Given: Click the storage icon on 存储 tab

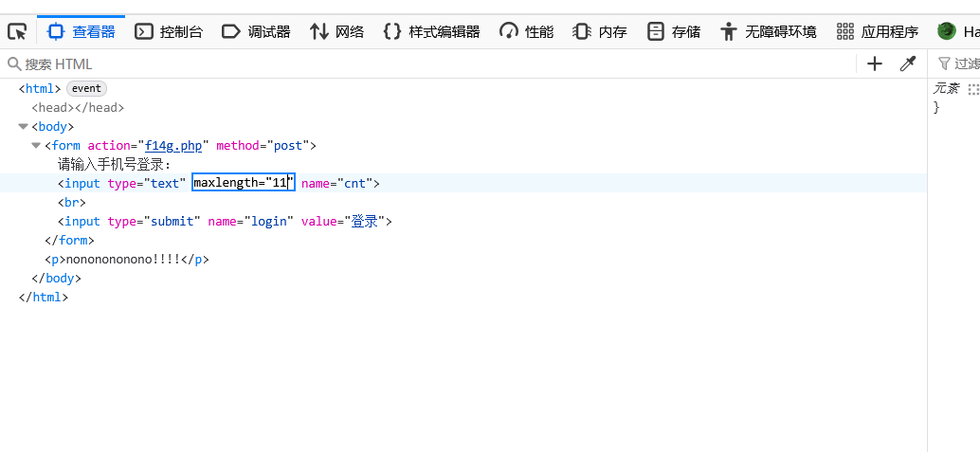Looking at the screenshot, I should [x=655, y=31].
